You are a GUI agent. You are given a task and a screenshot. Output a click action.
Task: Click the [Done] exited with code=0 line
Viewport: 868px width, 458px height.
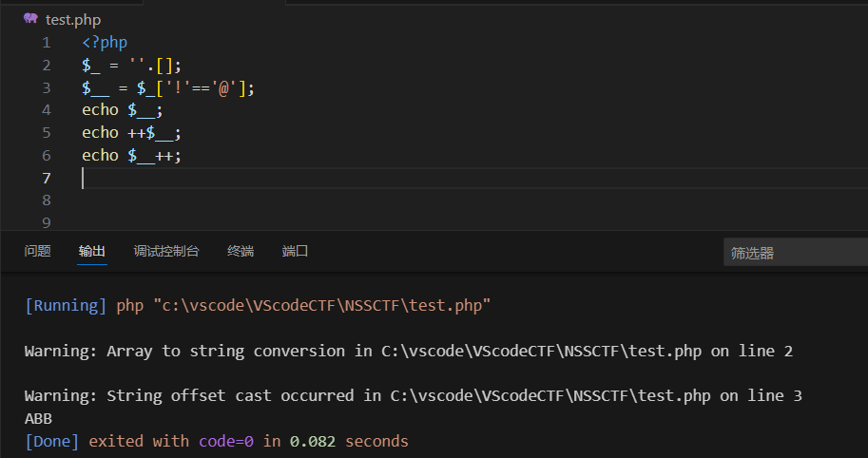pyautogui.click(x=216, y=442)
